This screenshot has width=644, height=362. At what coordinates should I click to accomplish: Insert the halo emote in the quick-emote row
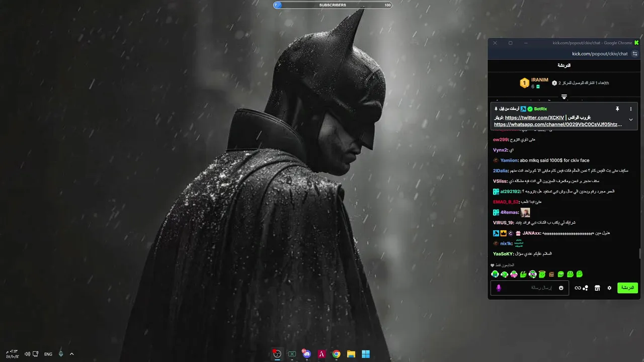coord(542,274)
